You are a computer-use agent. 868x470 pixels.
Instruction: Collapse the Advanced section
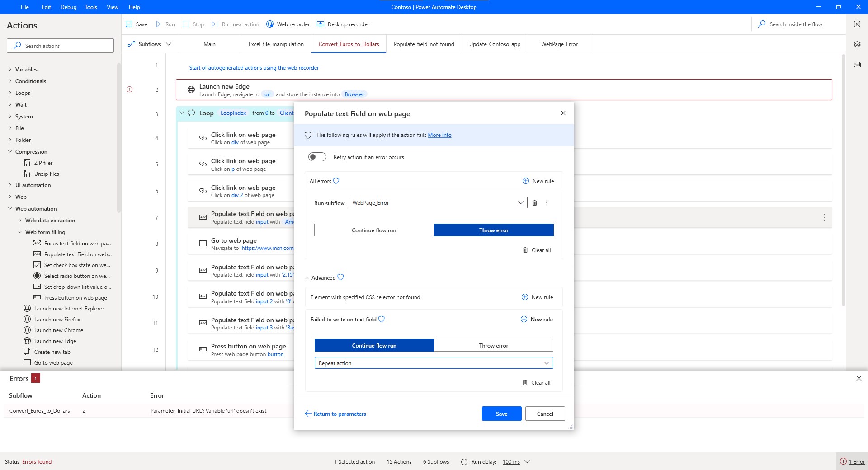pyautogui.click(x=323, y=277)
